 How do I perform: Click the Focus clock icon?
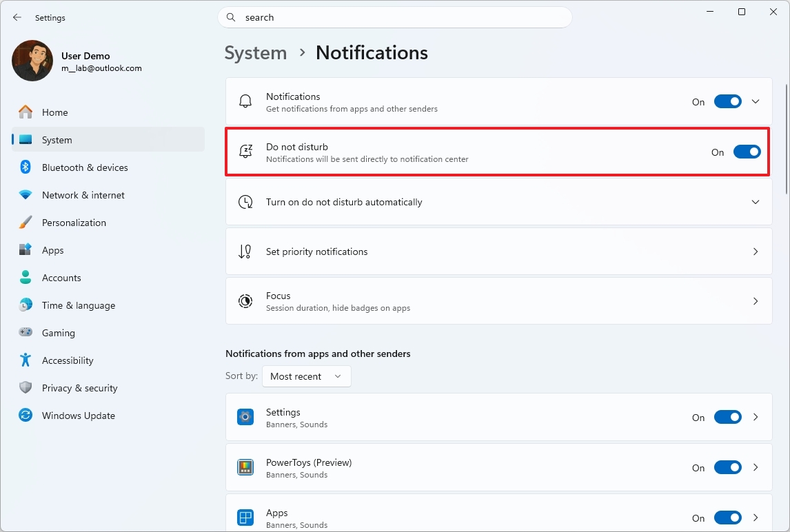click(245, 300)
